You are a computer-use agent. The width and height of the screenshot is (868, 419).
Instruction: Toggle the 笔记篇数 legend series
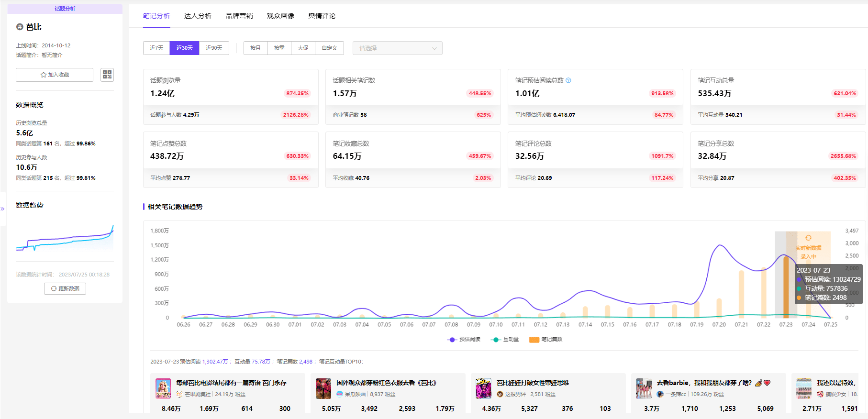[546, 340]
